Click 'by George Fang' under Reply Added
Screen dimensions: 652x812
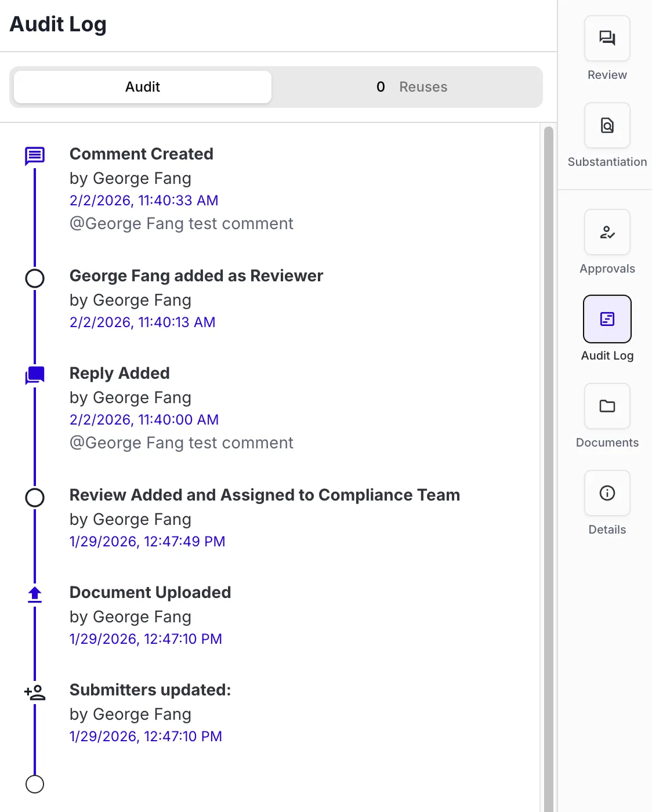point(131,397)
